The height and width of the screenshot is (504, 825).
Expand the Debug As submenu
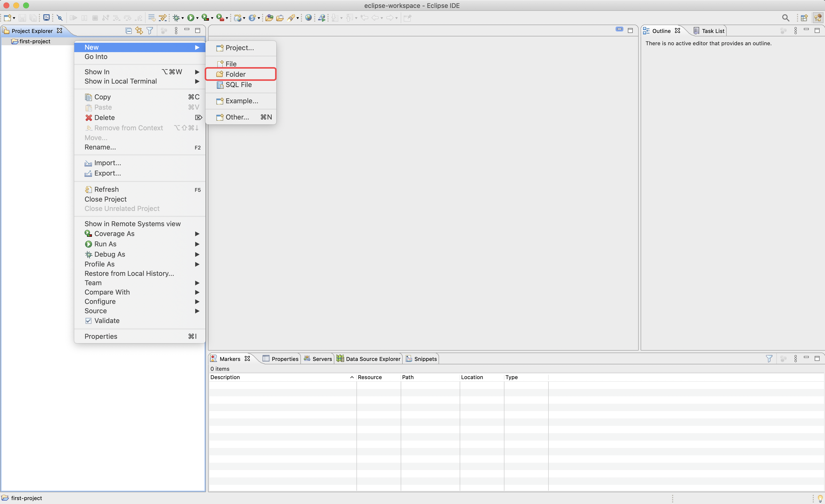click(x=140, y=254)
